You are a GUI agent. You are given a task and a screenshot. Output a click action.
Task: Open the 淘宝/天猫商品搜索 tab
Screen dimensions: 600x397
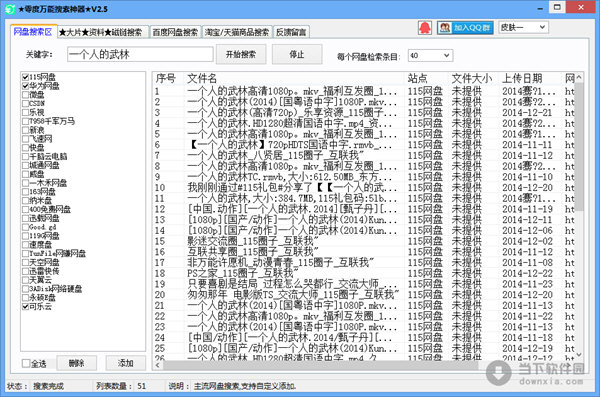(237, 32)
